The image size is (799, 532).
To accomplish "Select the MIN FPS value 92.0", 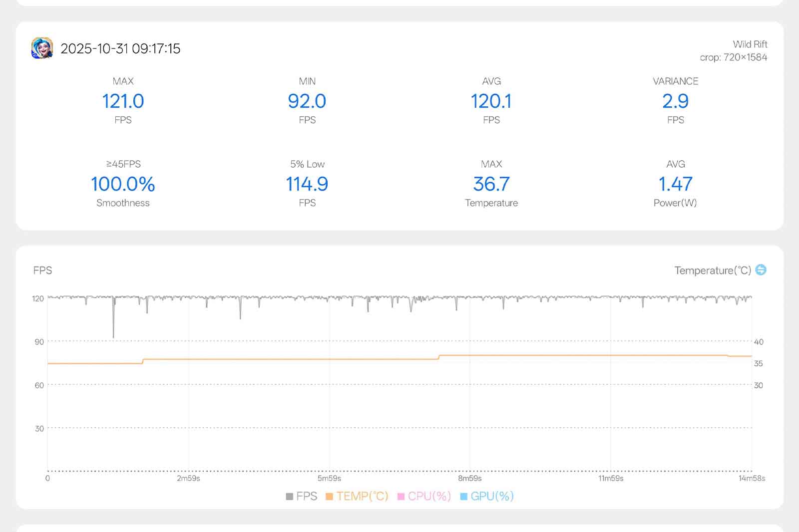I will coord(307,101).
